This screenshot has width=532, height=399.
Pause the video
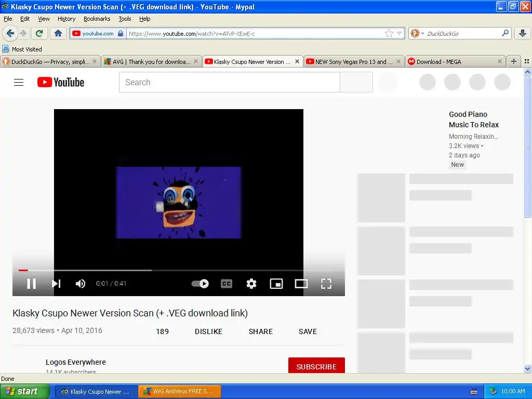pyautogui.click(x=32, y=284)
